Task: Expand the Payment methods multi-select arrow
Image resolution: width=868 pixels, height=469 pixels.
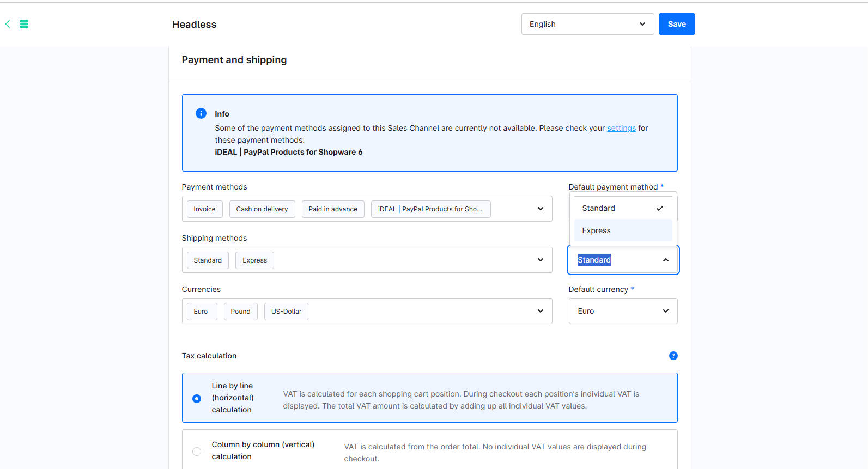Action: [541, 209]
